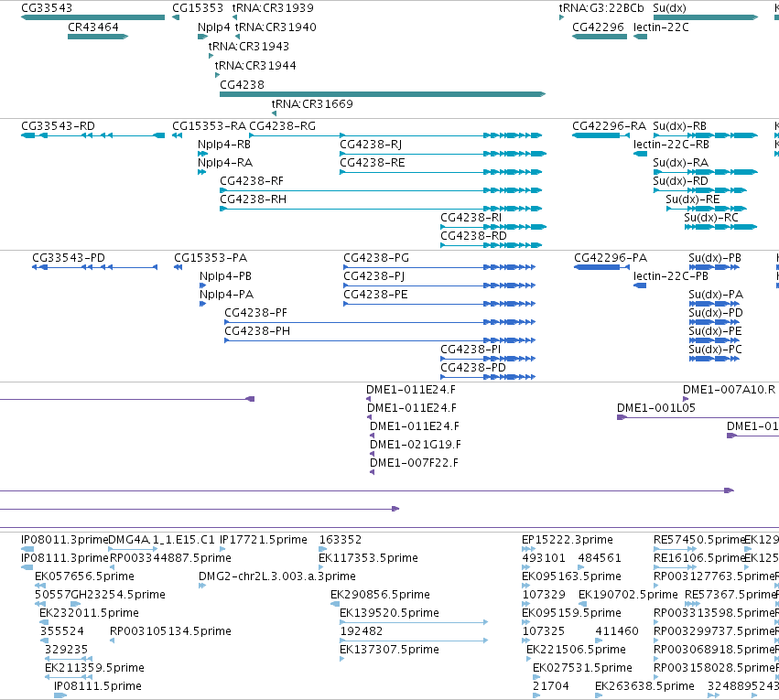Screen dimensions: 779x700
Task: Click the CG33543-PD protein label
Action: [69, 258]
